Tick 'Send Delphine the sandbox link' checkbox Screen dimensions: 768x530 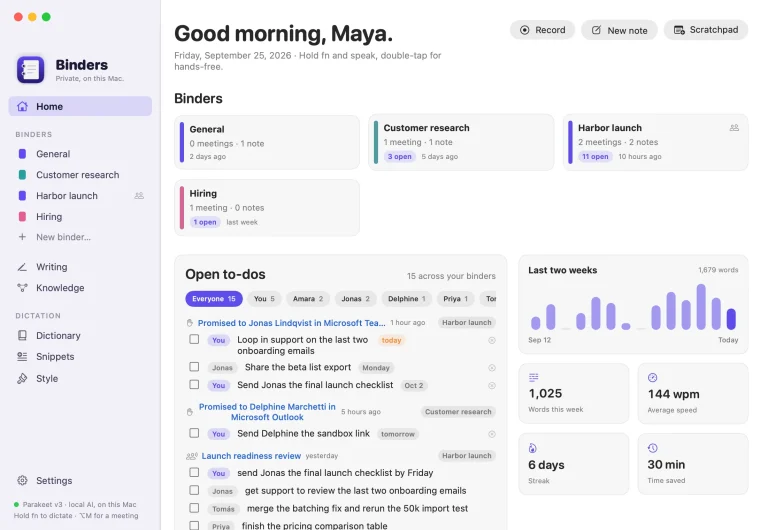(194, 433)
